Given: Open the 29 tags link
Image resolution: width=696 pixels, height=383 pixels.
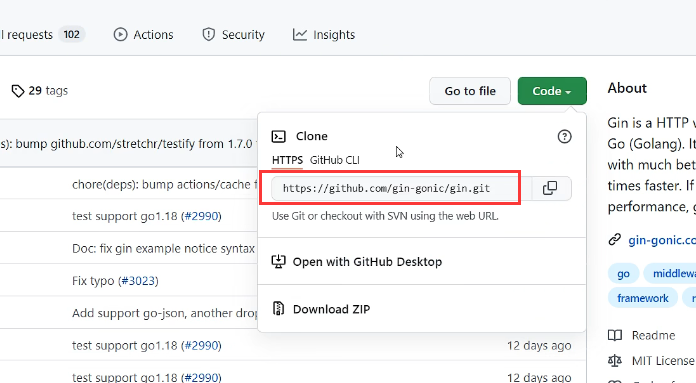Looking at the screenshot, I should click(x=40, y=91).
